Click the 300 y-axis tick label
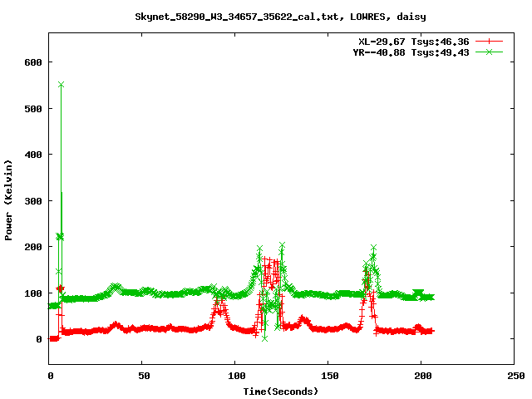The image size is (532, 399). coord(33,201)
